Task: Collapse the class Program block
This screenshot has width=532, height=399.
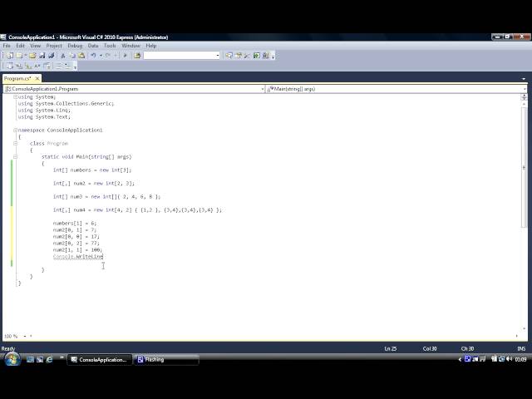Action: [15, 143]
